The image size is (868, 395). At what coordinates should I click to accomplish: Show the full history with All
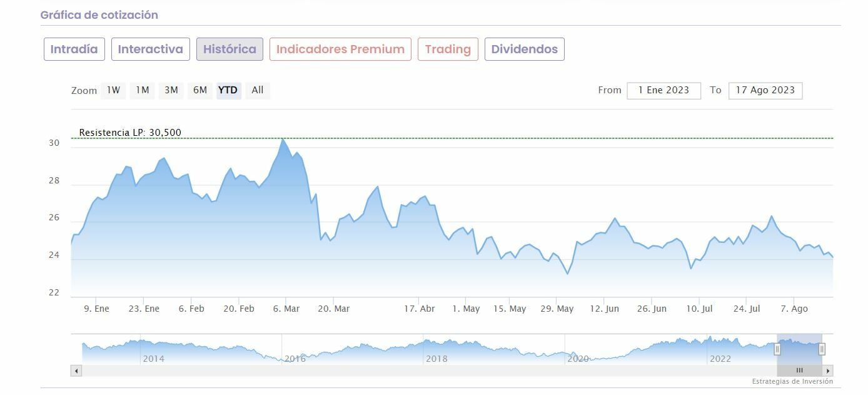click(258, 90)
